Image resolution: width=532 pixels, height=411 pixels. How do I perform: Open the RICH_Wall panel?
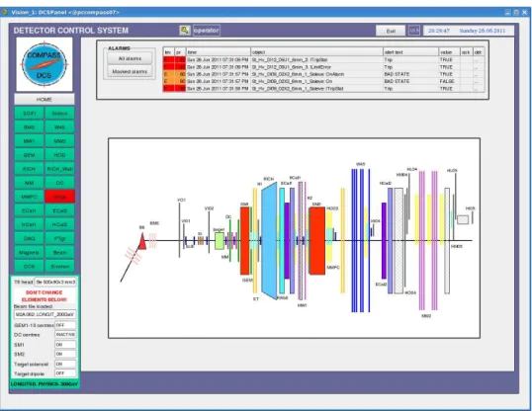point(59,169)
